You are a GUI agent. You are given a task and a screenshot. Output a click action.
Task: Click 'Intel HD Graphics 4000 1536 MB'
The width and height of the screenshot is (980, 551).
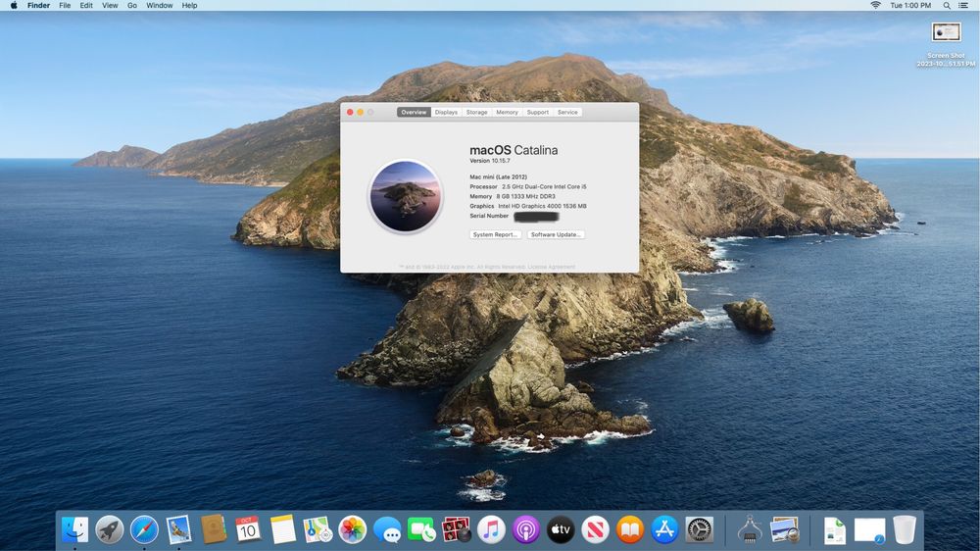click(543, 206)
